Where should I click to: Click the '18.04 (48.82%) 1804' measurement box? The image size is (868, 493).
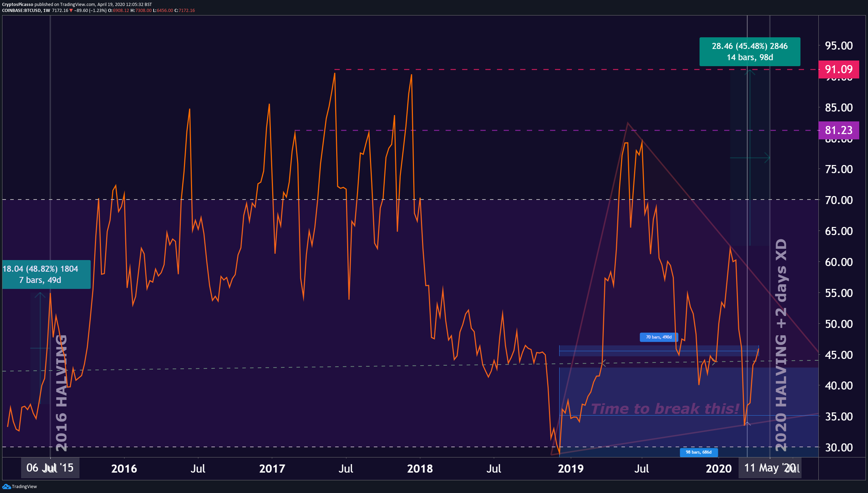point(46,274)
